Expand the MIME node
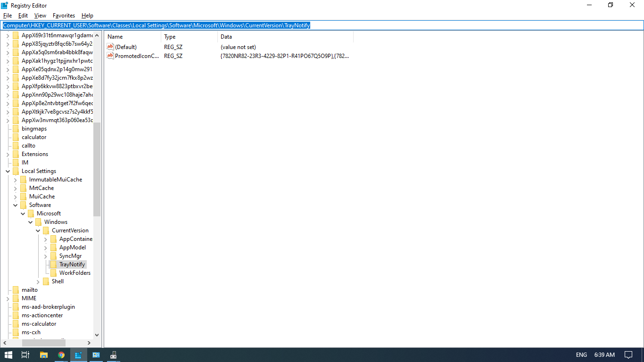The height and width of the screenshot is (362, 644). coord(8,298)
